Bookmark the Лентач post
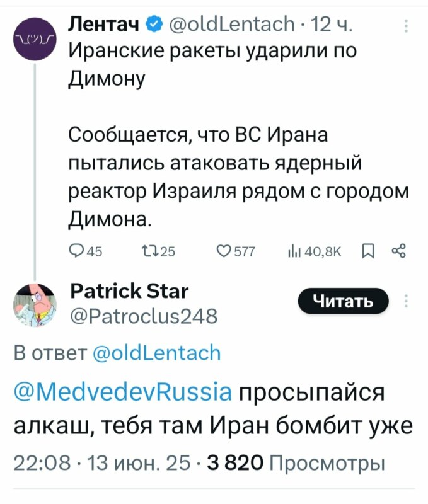The image size is (428, 504). (368, 252)
